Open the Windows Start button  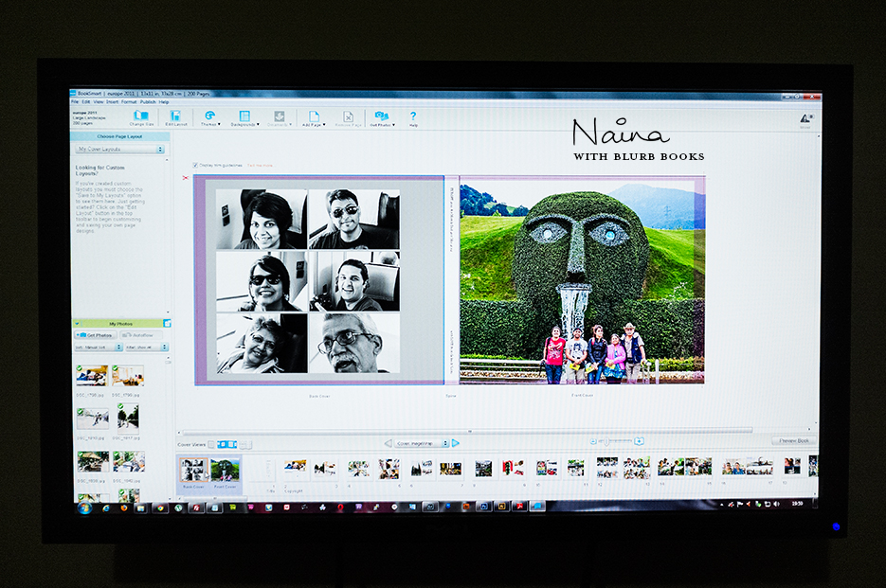coord(85,508)
